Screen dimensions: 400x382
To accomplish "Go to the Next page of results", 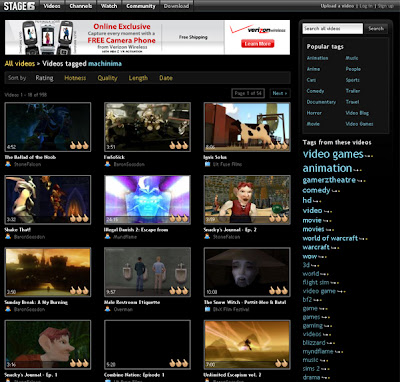I will click(280, 93).
